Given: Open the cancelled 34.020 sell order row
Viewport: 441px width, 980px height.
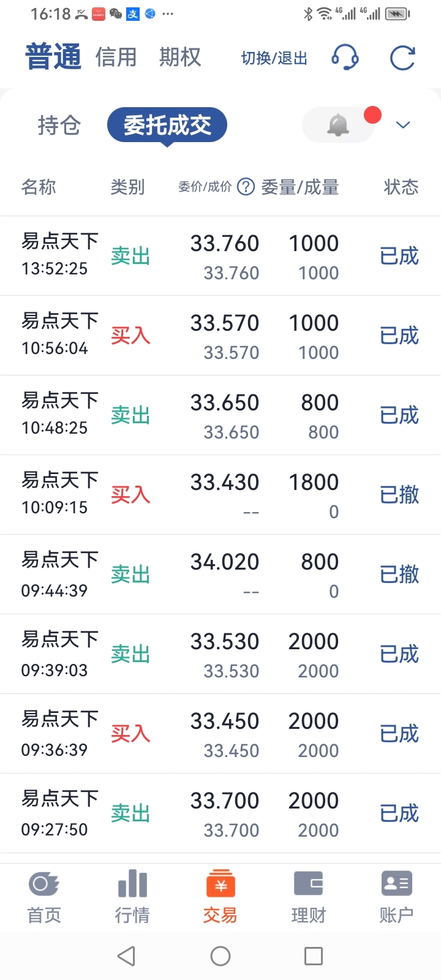Looking at the screenshot, I should (x=221, y=575).
